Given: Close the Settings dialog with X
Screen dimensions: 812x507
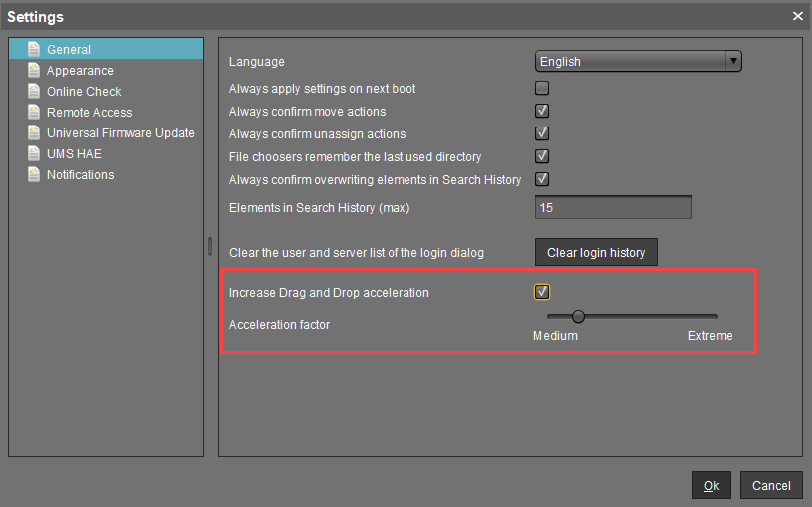Looking at the screenshot, I should click(x=797, y=16).
